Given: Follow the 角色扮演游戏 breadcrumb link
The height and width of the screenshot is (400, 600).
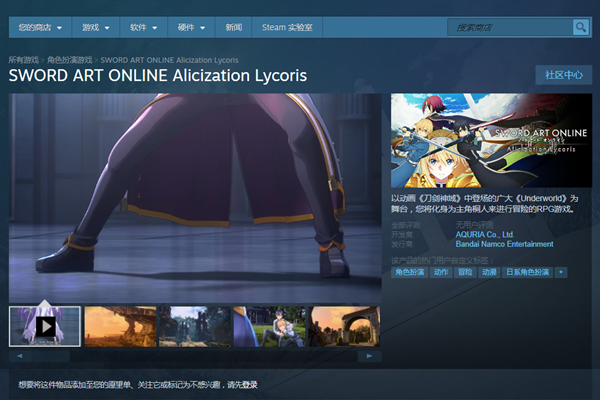Looking at the screenshot, I should 70,60.
